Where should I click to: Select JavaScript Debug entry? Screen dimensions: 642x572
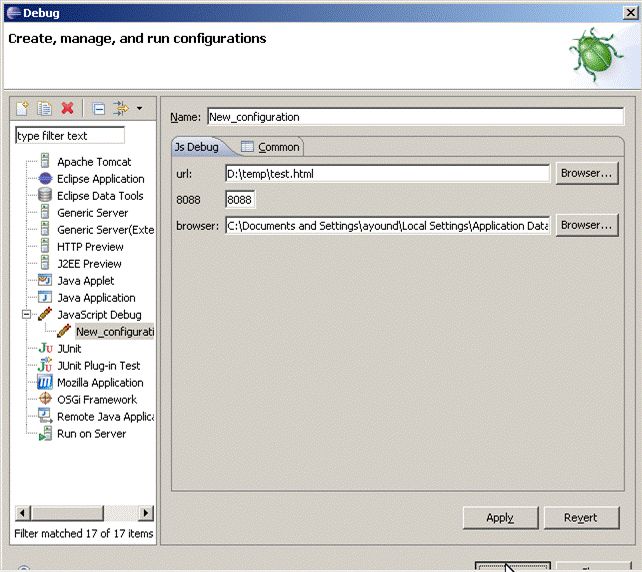[x=99, y=315]
